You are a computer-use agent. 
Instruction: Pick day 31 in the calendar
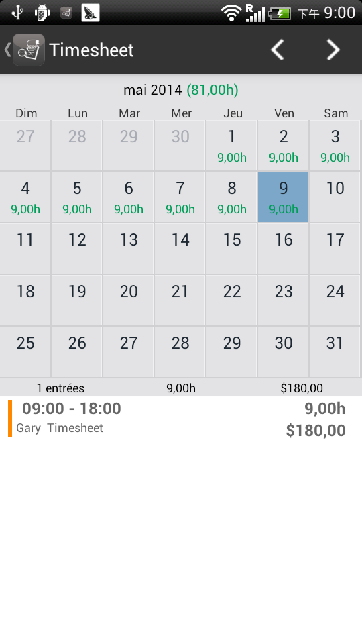pos(335,352)
